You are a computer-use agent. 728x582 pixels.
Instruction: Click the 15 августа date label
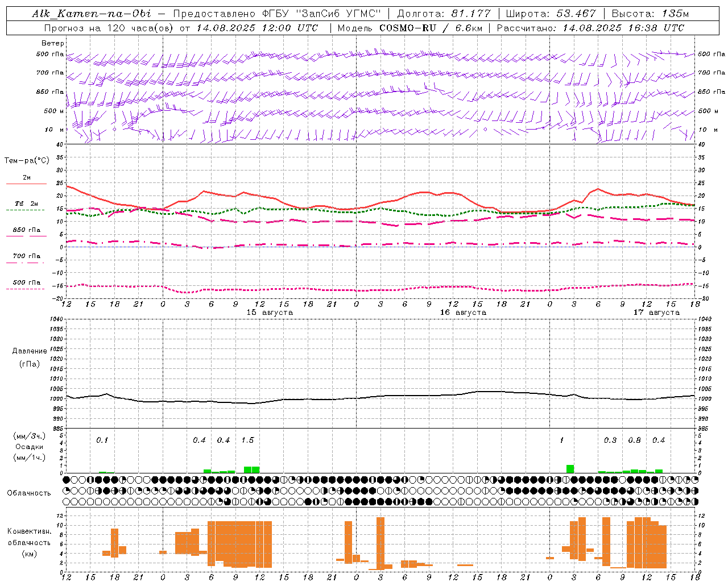click(270, 313)
